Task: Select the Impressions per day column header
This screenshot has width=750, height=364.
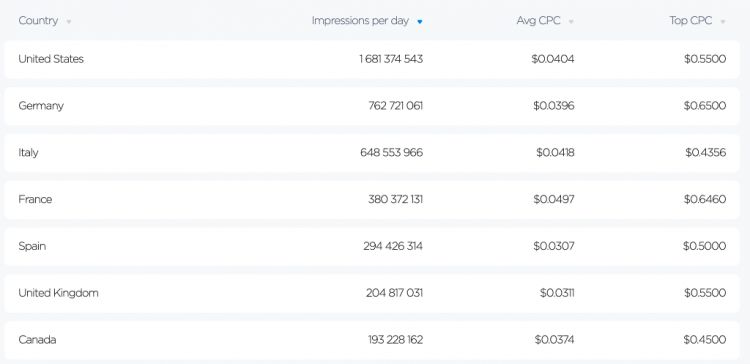Action: pyautogui.click(x=360, y=21)
